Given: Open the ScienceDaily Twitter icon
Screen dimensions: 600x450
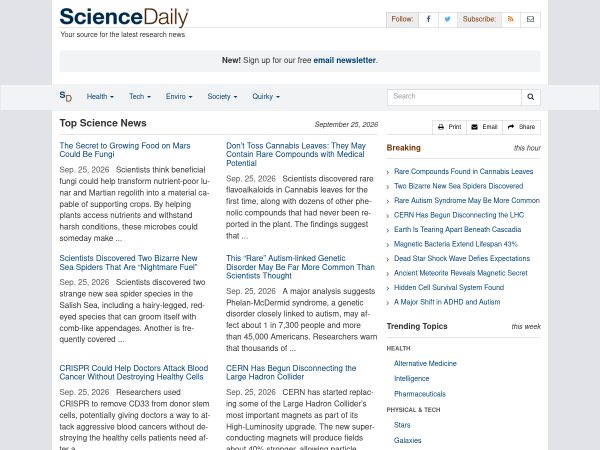Looking at the screenshot, I should coord(447,19).
